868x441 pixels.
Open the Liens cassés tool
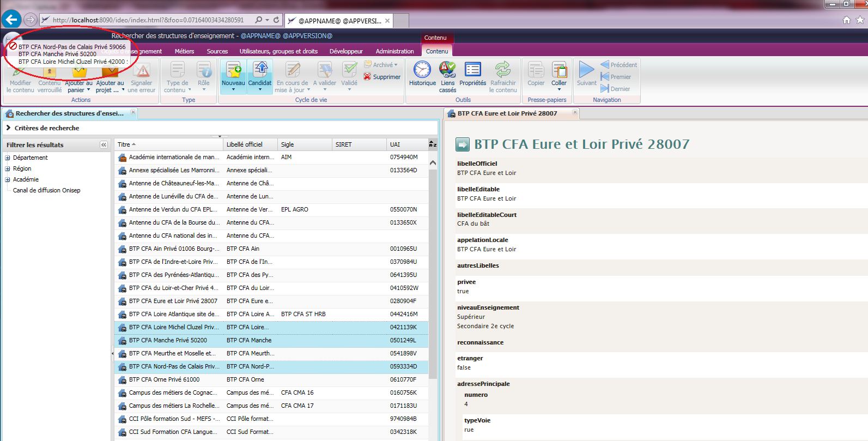pyautogui.click(x=447, y=70)
